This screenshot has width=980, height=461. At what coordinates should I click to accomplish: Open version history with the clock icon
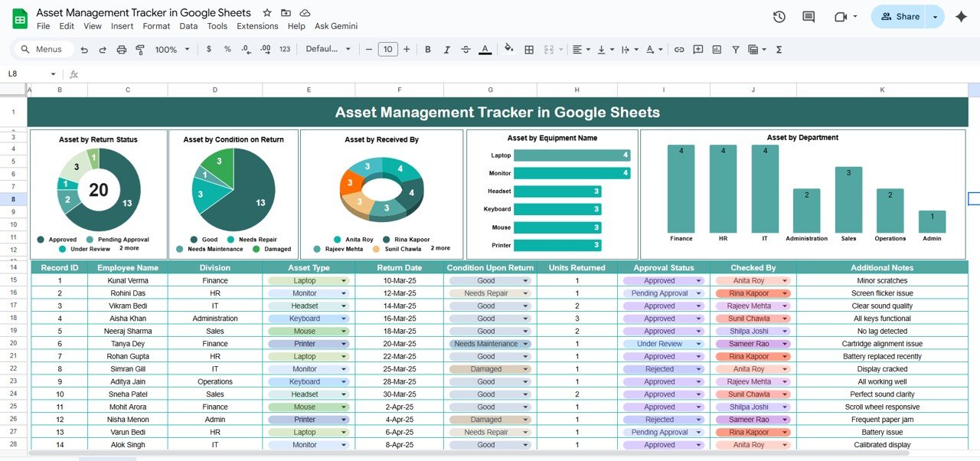click(779, 15)
